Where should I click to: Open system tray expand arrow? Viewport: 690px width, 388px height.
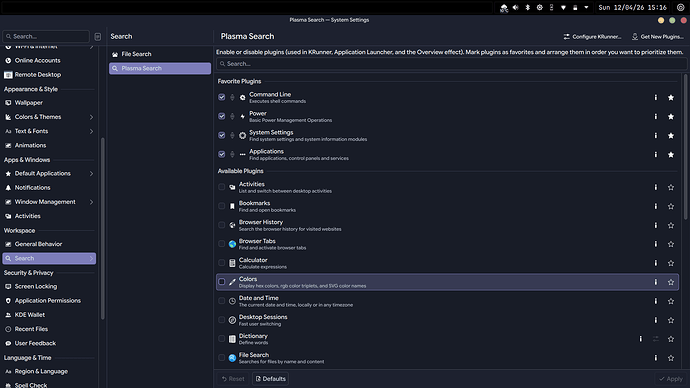pos(586,7)
